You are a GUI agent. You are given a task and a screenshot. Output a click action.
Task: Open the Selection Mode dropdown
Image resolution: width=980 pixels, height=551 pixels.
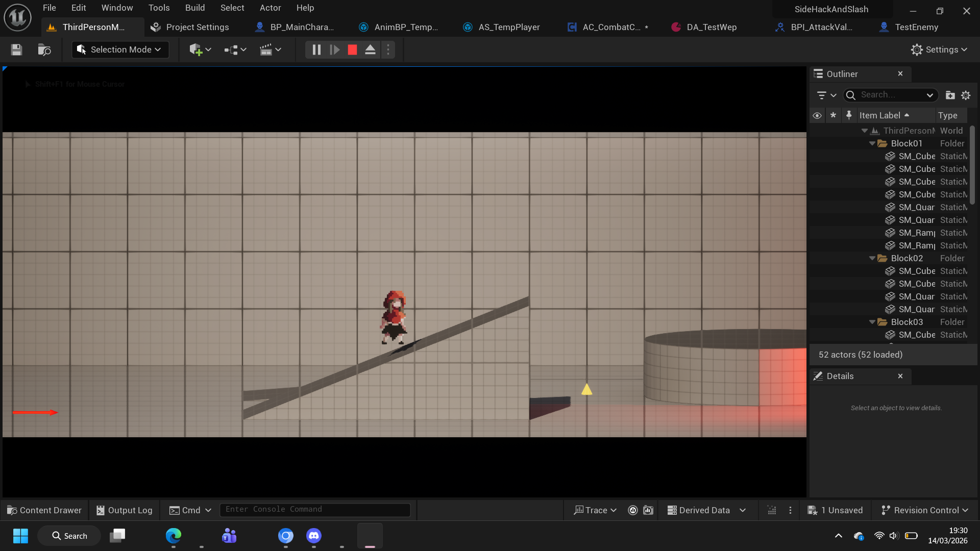click(120, 49)
